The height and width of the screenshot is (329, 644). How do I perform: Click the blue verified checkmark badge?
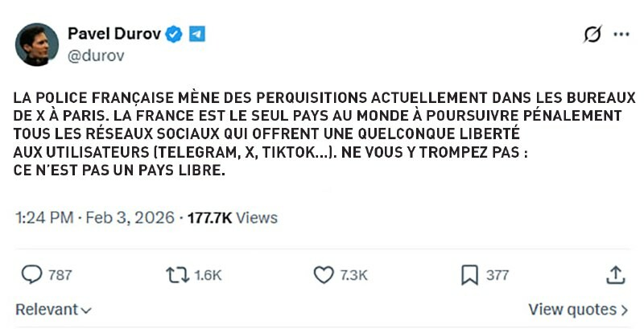pos(174,34)
